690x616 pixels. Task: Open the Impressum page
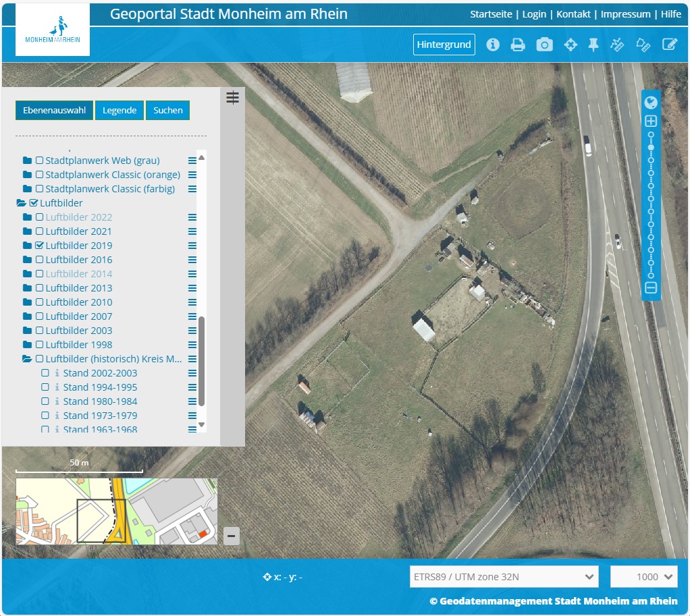point(625,14)
